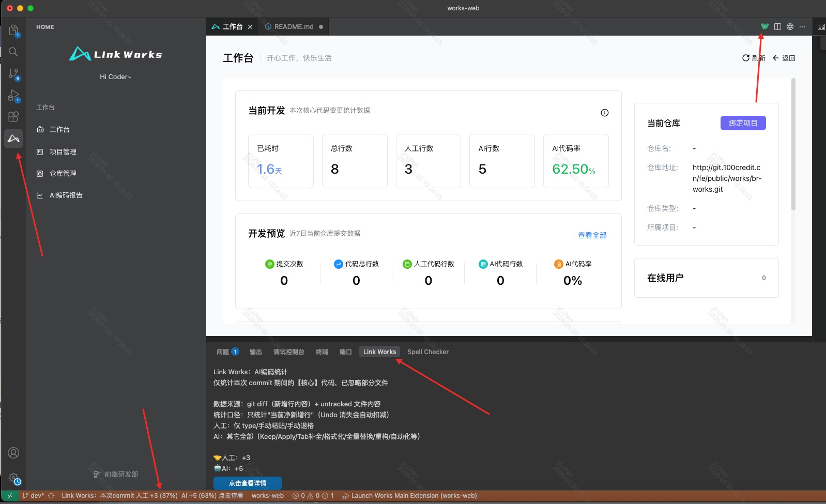
Task: Click the 点击查看详情 button
Action: tap(248, 483)
